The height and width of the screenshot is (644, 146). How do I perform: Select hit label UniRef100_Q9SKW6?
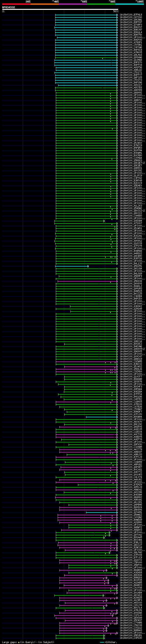131,58
